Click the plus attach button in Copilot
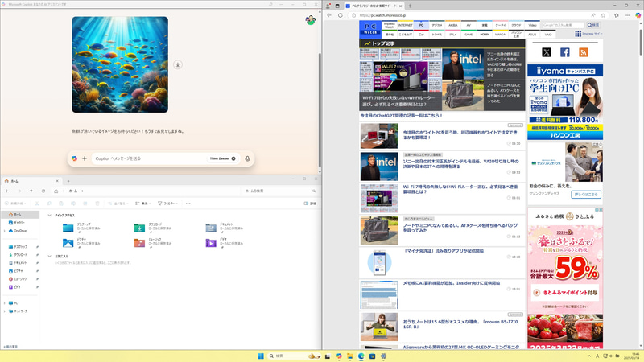This screenshot has height=362, width=644. tap(85, 158)
